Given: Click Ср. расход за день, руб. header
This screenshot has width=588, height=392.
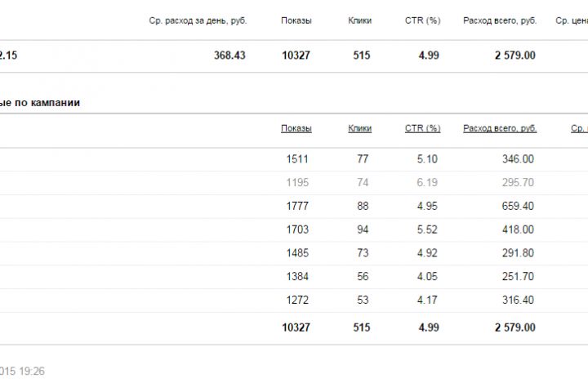Looking at the screenshot, I should click(x=198, y=20).
